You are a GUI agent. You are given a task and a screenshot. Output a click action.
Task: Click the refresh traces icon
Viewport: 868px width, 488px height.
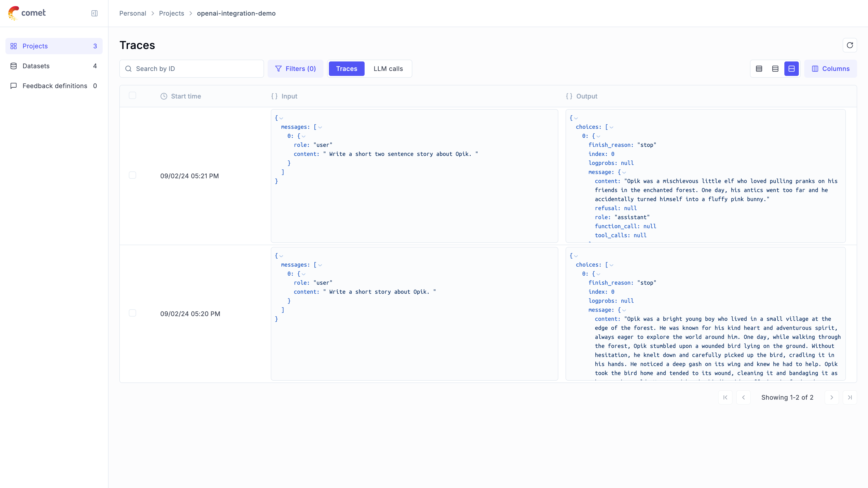pos(850,45)
